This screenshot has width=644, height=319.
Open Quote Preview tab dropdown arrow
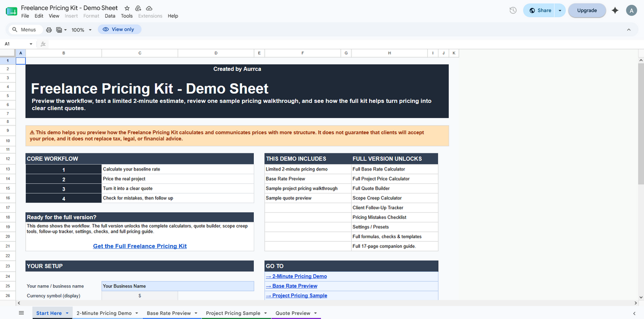[x=316, y=313]
